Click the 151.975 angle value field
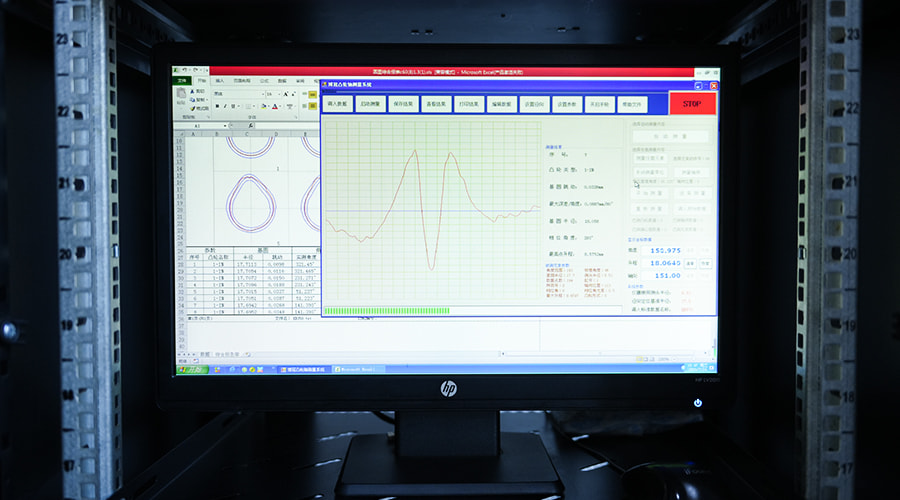The height and width of the screenshot is (500, 900). (x=666, y=250)
